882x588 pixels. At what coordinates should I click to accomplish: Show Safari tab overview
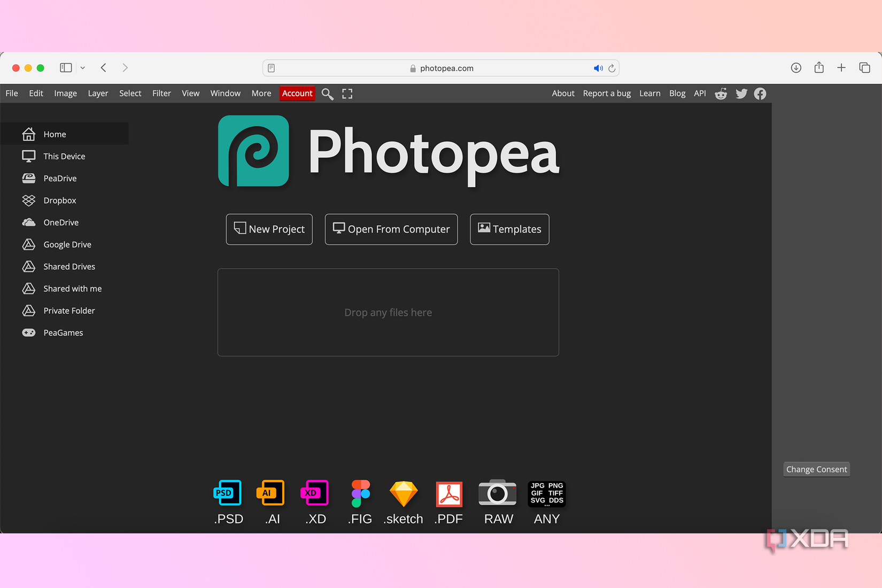864,68
